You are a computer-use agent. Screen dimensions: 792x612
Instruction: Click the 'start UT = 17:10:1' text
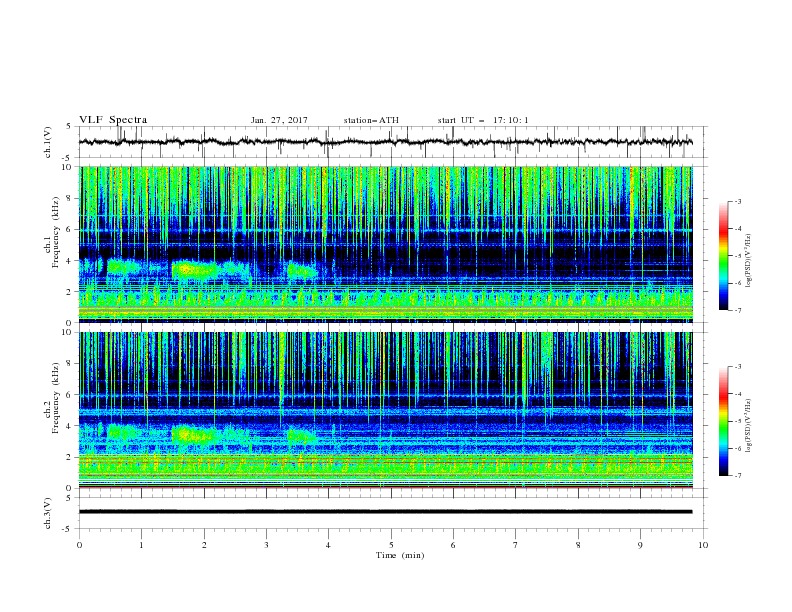click(483, 120)
